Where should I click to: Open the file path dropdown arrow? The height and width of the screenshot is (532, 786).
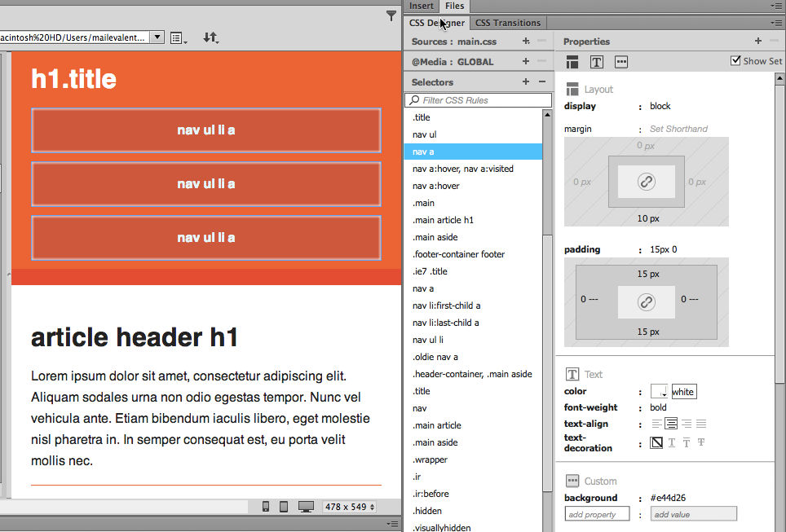point(157,37)
